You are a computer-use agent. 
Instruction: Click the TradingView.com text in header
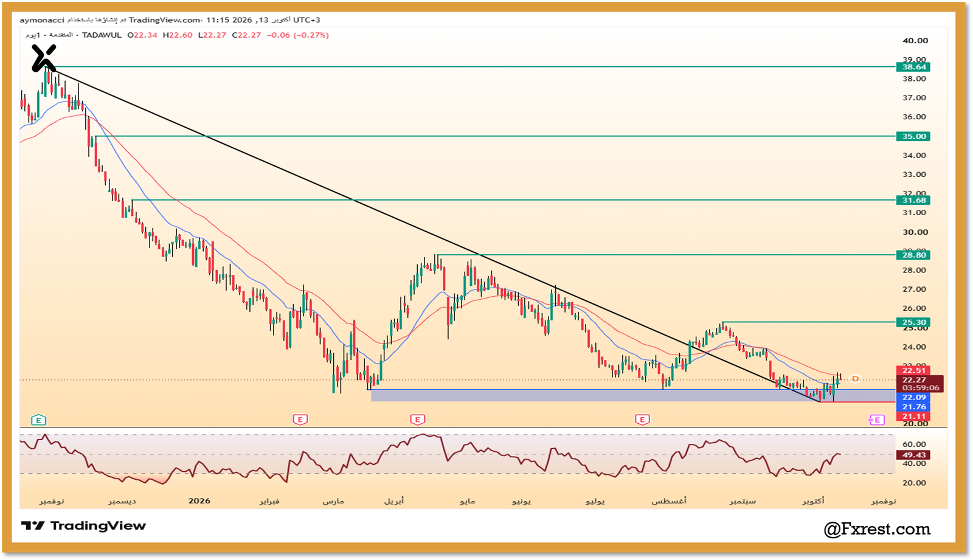coord(164,20)
